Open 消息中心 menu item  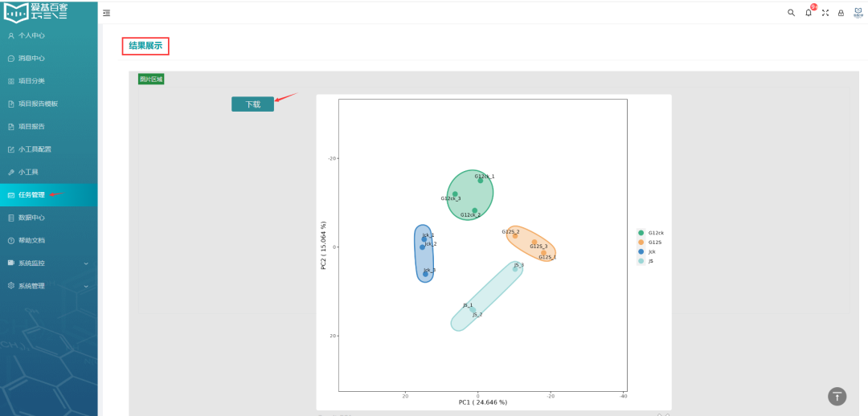point(49,58)
